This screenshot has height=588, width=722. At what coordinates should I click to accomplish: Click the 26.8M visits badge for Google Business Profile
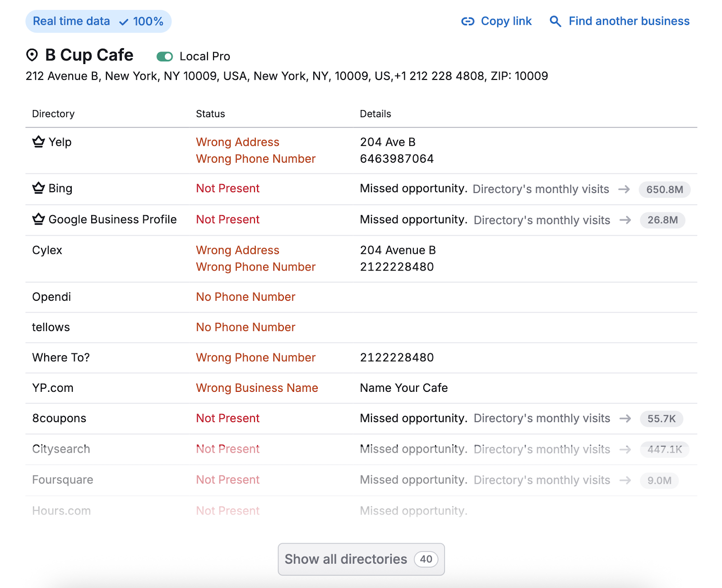pyautogui.click(x=662, y=220)
